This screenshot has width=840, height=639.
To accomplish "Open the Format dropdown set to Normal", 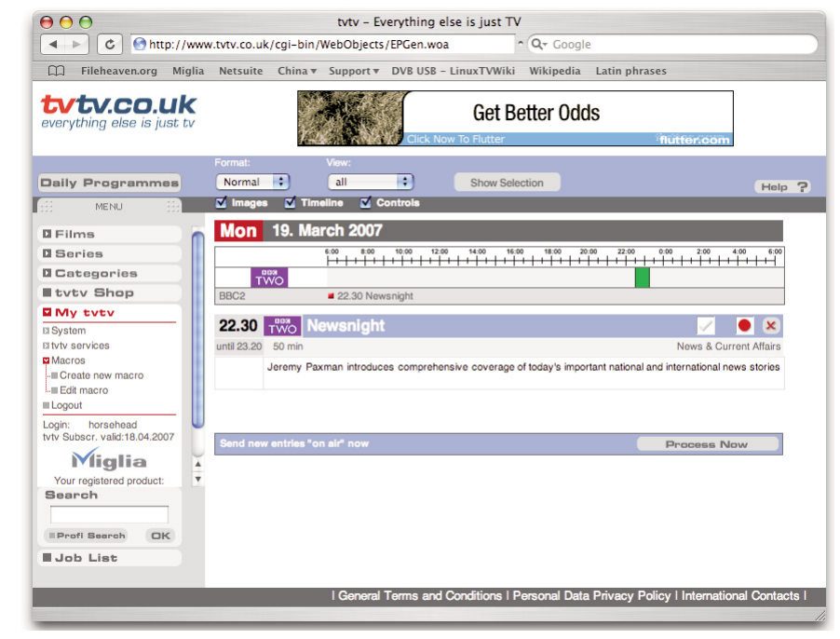I will (x=253, y=183).
